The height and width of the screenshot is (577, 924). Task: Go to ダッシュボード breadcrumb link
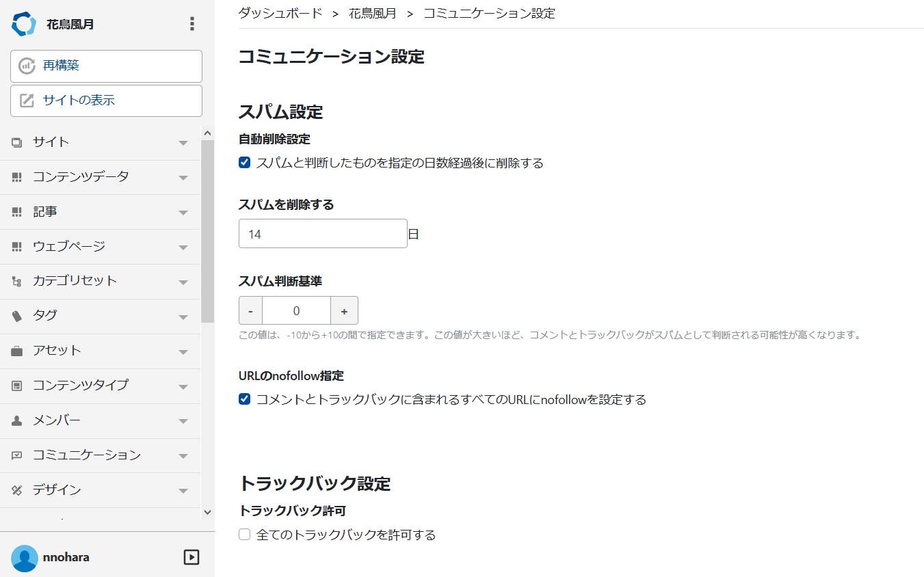[280, 13]
